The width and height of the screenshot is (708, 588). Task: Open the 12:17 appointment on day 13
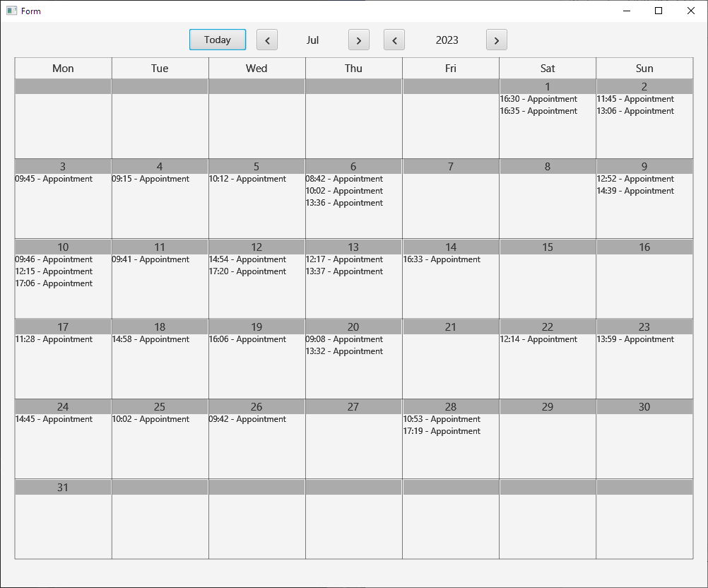pyautogui.click(x=344, y=259)
